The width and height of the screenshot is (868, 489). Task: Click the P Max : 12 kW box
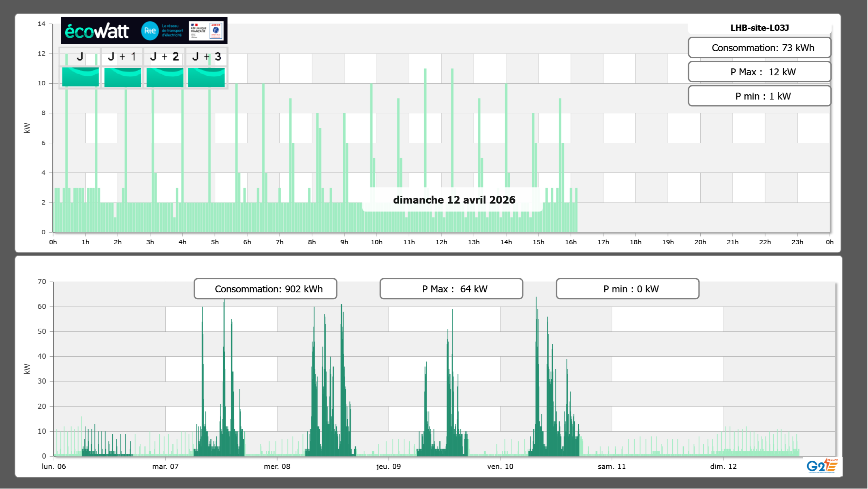(x=759, y=72)
